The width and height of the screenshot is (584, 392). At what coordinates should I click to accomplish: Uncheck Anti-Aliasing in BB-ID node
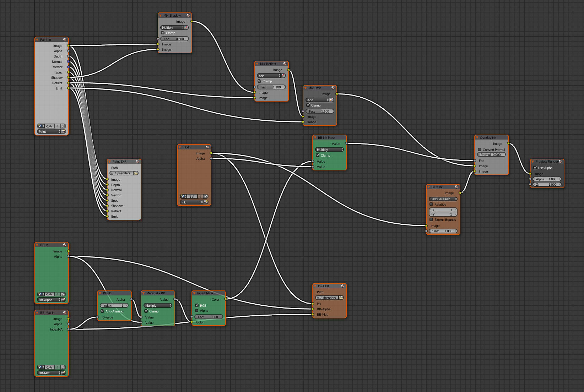click(x=102, y=311)
